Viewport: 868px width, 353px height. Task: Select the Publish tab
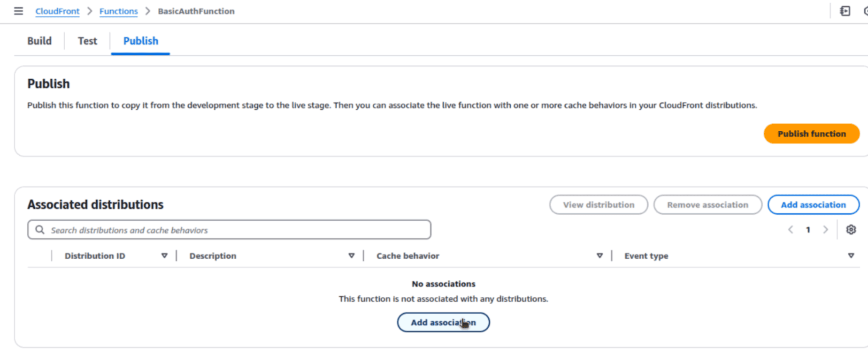click(x=140, y=41)
